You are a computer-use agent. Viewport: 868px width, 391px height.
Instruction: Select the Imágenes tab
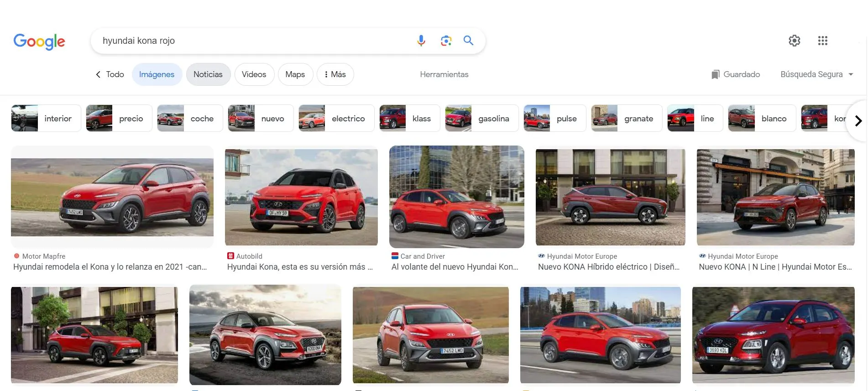click(x=157, y=74)
